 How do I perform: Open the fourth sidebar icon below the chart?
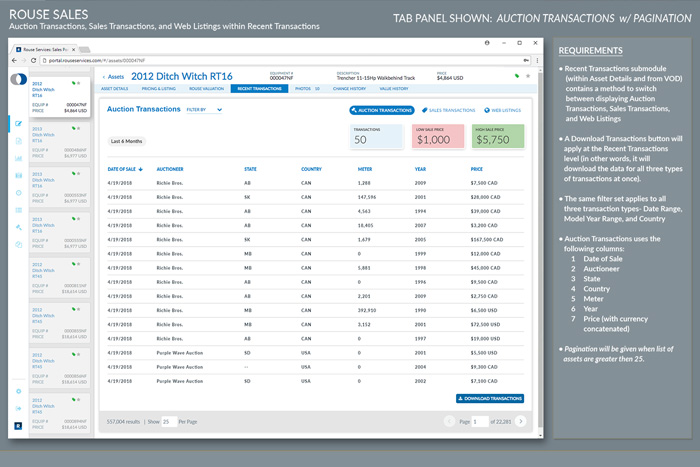pos(18,175)
